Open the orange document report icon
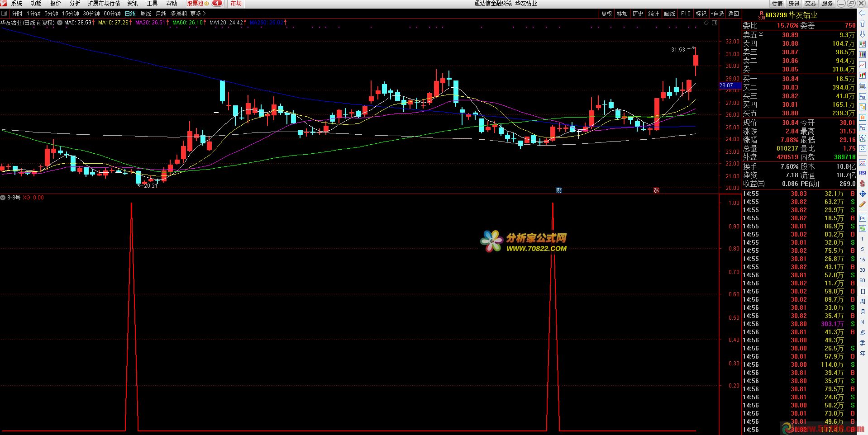Screen dimensions: 868x435 tap(863, 117)
